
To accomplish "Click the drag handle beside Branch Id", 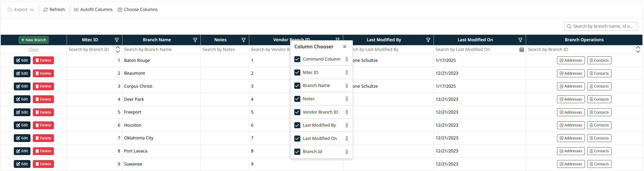I will [347, 152].
